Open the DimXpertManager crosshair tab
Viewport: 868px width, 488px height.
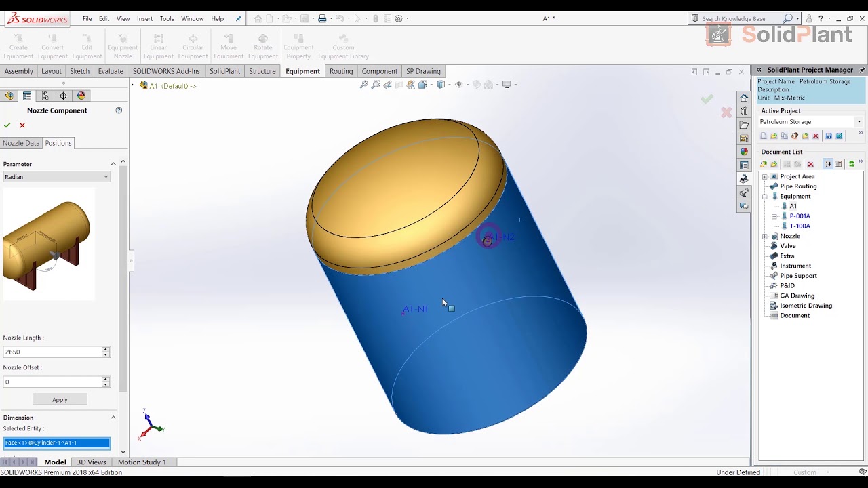tap(64, 96)
